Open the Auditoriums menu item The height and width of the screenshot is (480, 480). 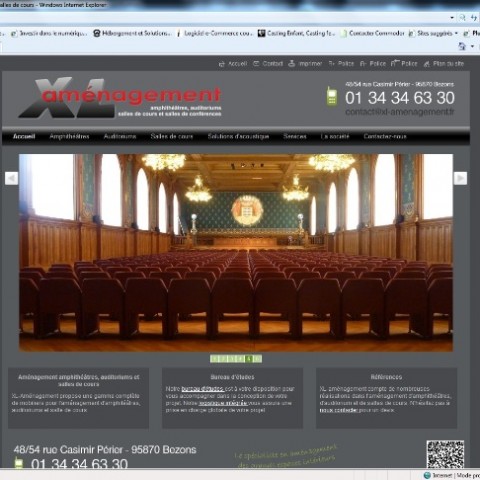tap(120, 136)
